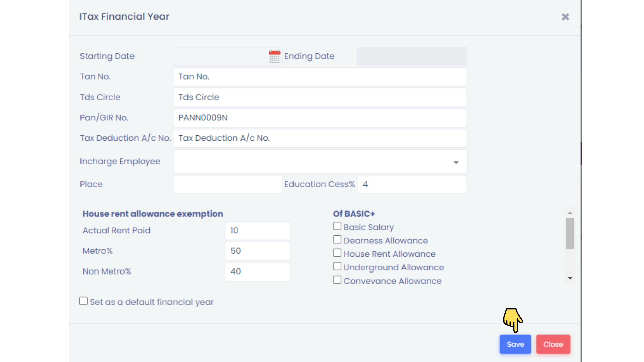Click the allowance list scrollbar thumb
644x362 pixels.
pos(570,234)
